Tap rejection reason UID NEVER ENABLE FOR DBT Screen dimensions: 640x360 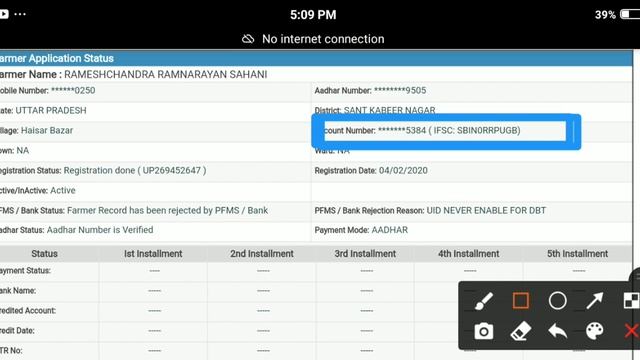[486, 211]
